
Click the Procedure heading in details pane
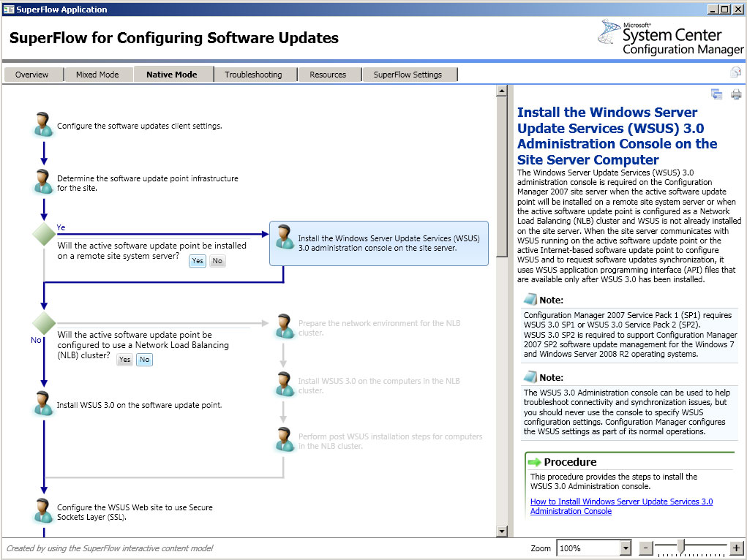570,462
